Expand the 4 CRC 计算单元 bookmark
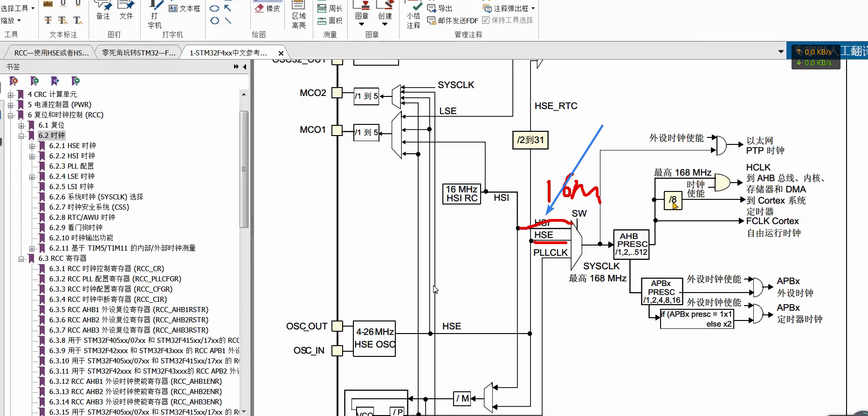The image size is (868, 416). click(10, 95)
